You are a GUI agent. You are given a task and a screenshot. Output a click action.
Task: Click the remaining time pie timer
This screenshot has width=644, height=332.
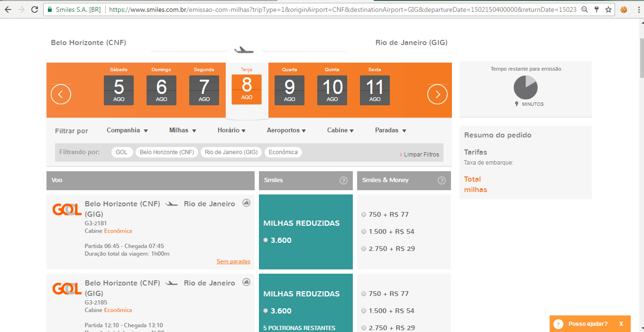525,87
